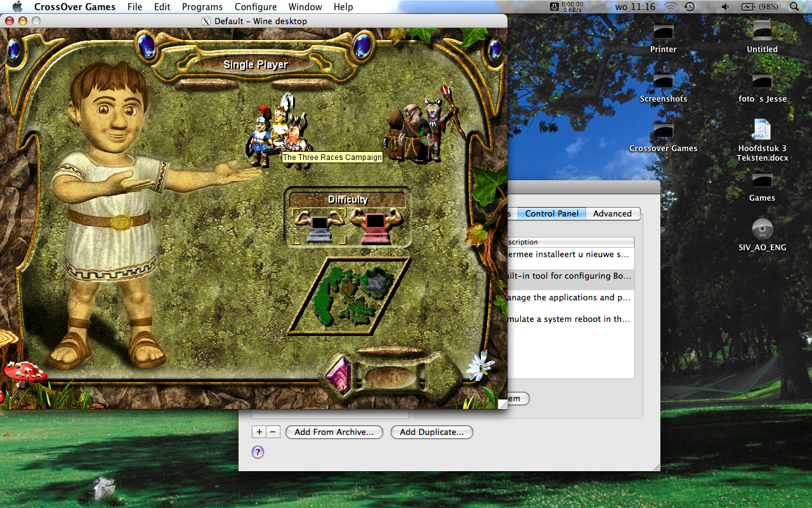Image resolution: width=812 pixels, height=508 pixels.
Task: Click the Description column header
Action: tap(571, 242)
